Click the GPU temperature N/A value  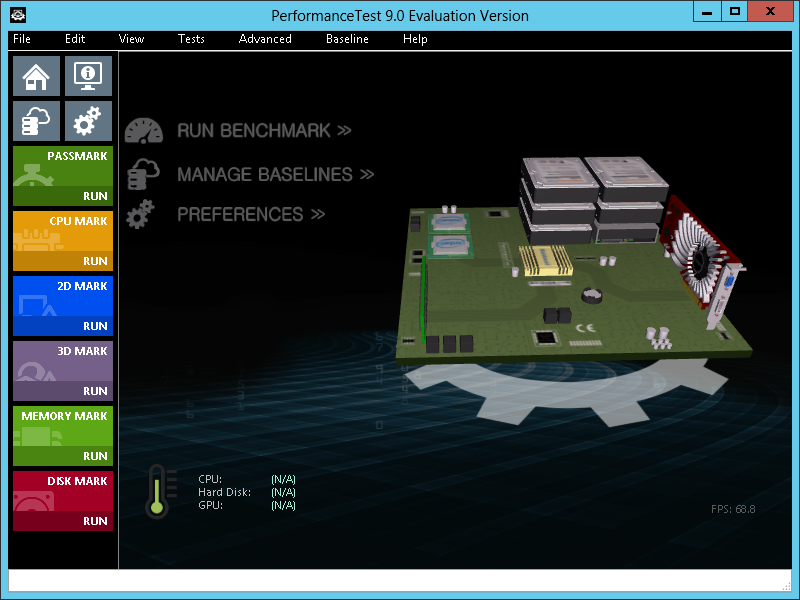point(283,505)
